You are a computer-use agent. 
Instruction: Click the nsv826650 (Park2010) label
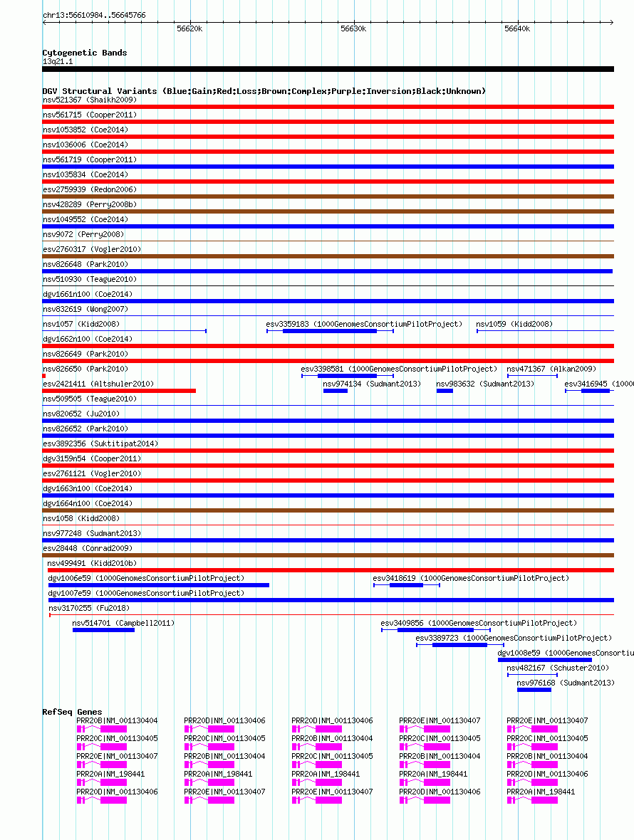click(x=85, y=369)
